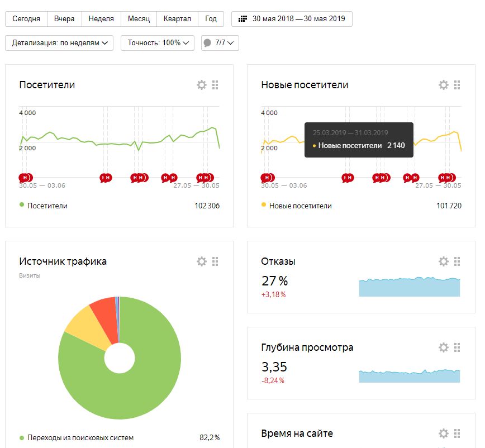Select the Вчера period tab

tap(64, 19)
